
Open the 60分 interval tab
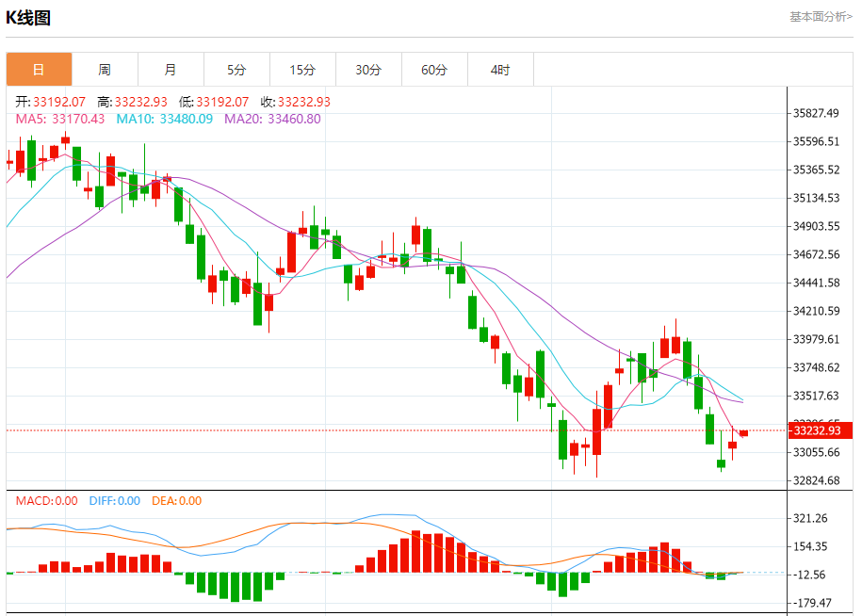click(x=435, y=70)
